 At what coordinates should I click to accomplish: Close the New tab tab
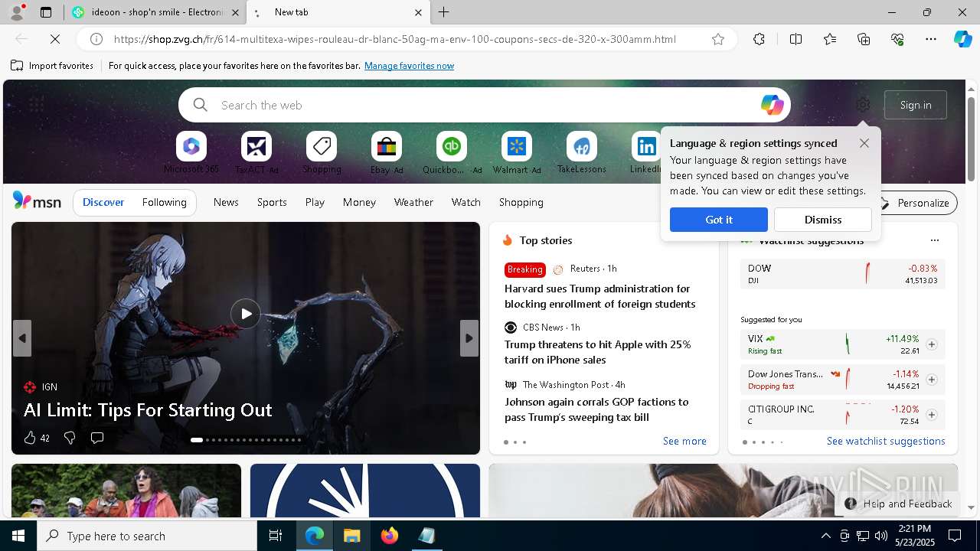[x=418, y=12]
